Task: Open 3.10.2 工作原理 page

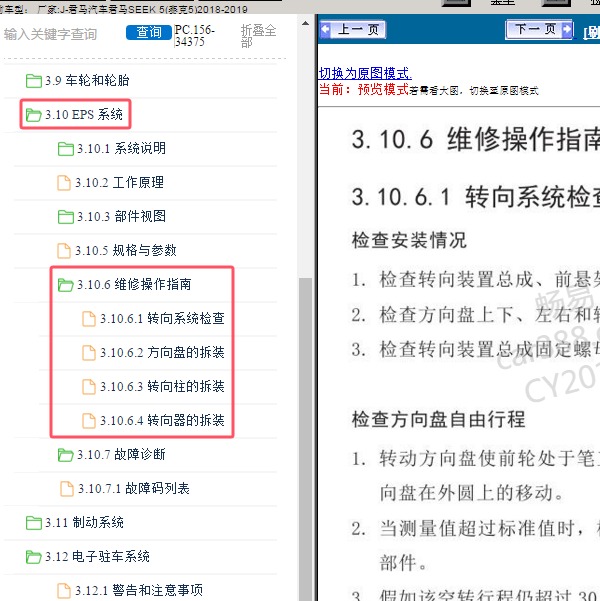Action: [119, 182]
